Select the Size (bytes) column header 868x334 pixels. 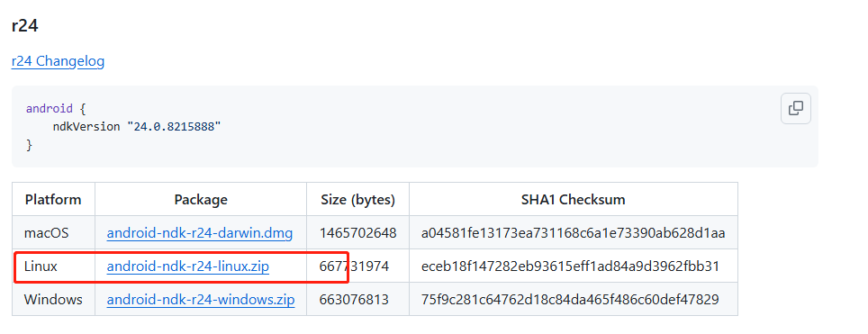click(358, 199)
